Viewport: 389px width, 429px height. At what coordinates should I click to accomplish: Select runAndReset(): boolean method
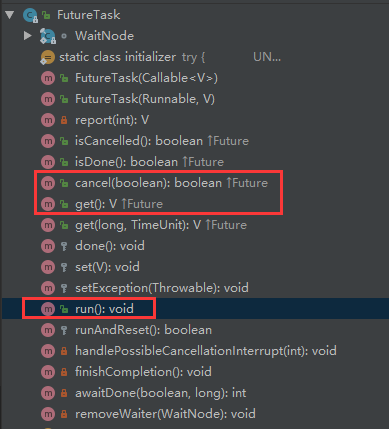tap(143, 330)
